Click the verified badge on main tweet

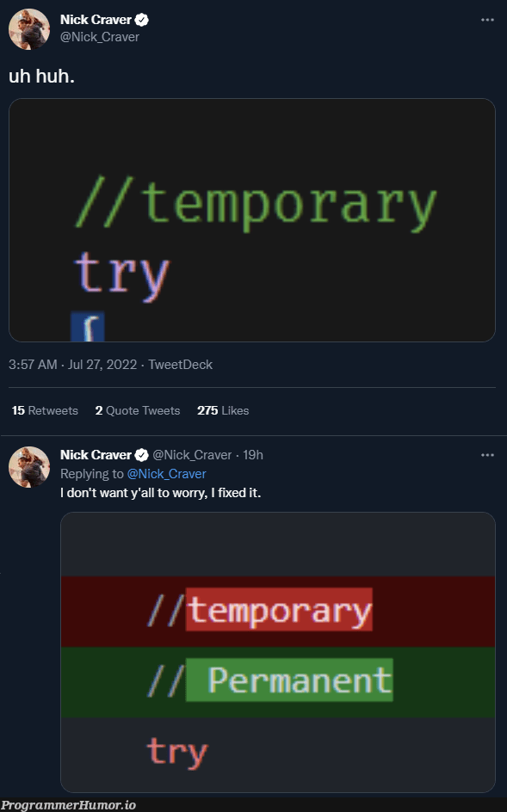coord(142,20)
